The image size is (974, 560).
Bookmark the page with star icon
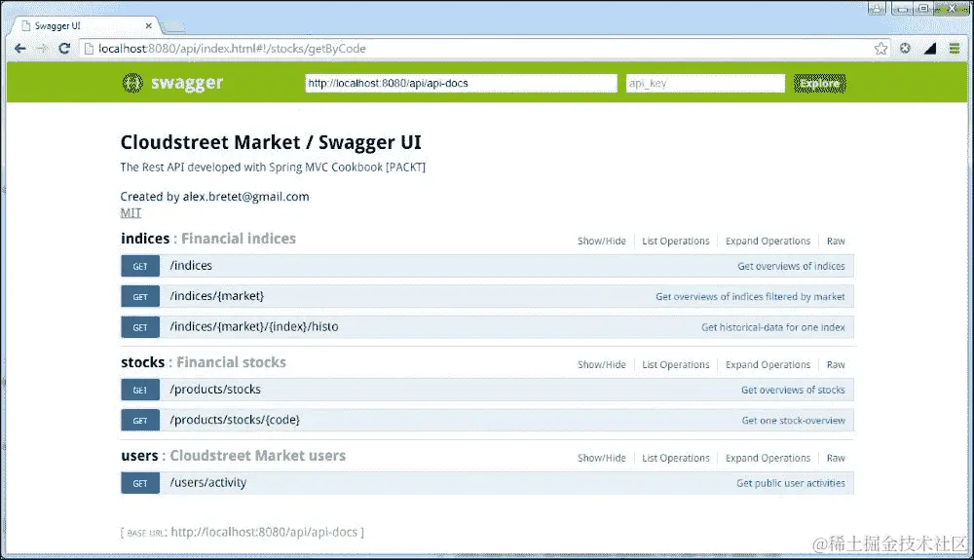880,49
